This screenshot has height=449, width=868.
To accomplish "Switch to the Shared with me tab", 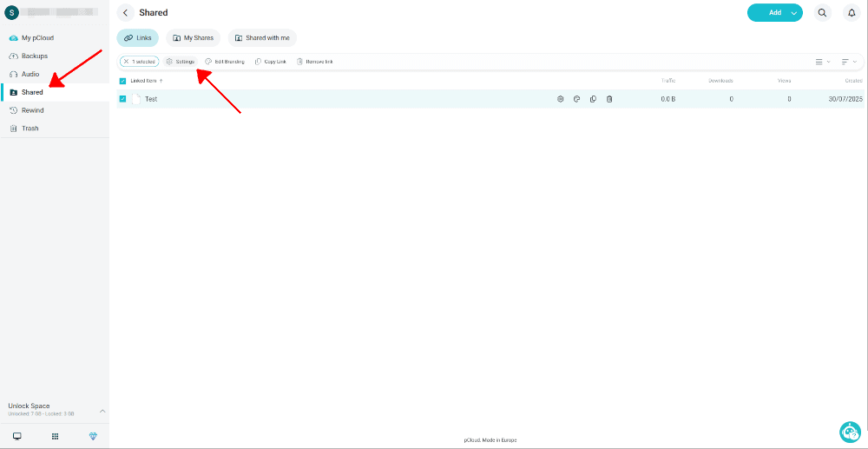I will coord(262,37).
